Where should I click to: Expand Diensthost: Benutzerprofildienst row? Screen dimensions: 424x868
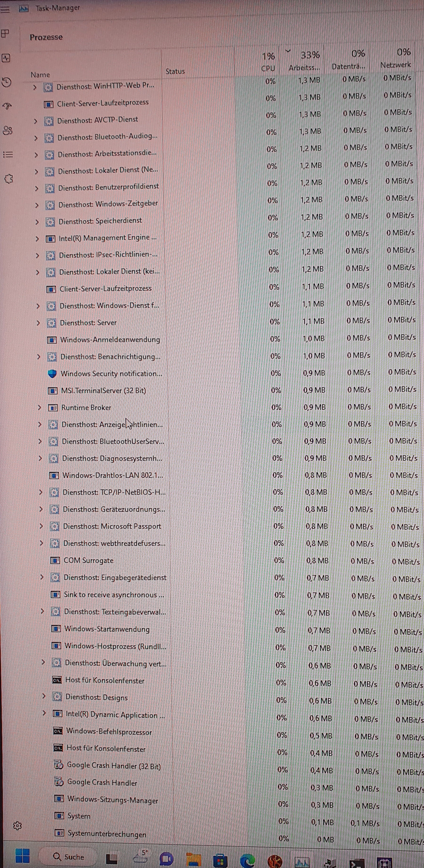pos(36,189)
